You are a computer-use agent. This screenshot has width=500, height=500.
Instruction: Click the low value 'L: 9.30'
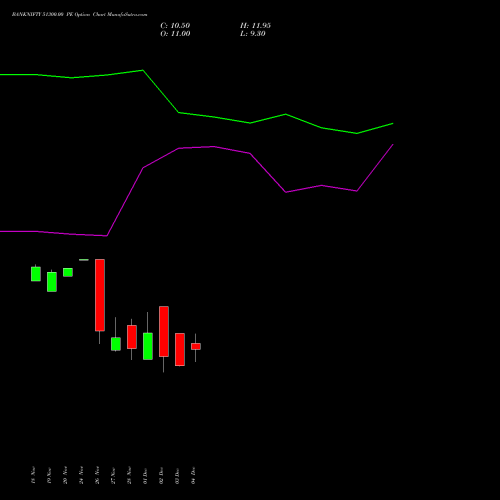253,34
